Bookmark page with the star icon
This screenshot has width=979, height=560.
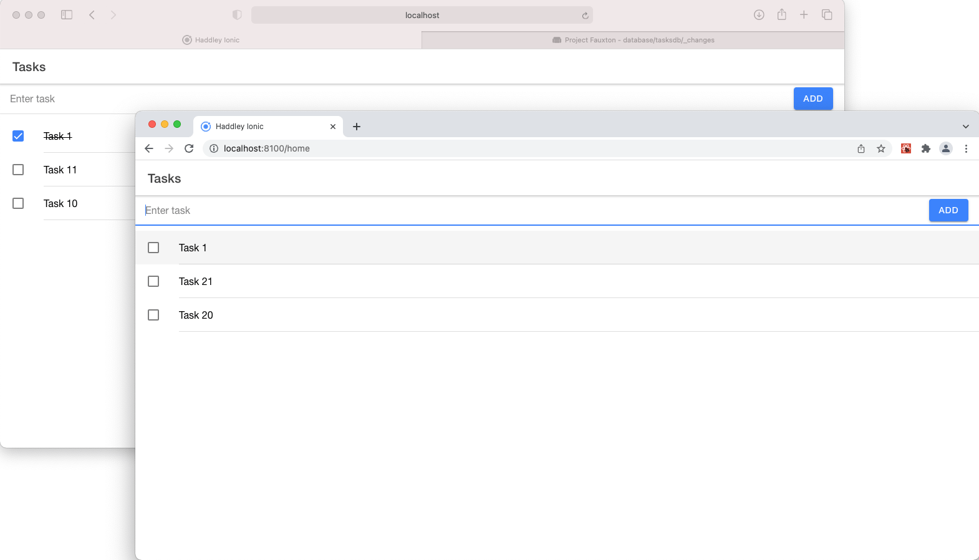click(881, 148)
